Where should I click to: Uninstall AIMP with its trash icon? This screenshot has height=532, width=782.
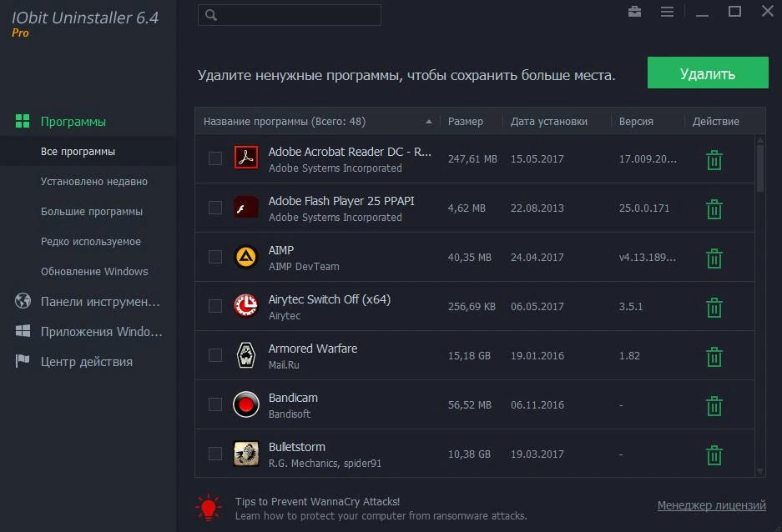[714, 258]
